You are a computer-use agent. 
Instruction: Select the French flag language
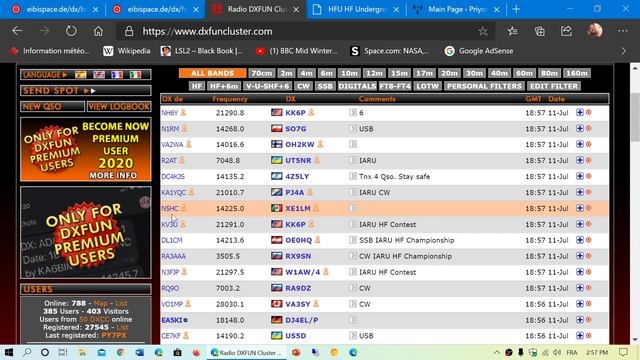point(117,74)
